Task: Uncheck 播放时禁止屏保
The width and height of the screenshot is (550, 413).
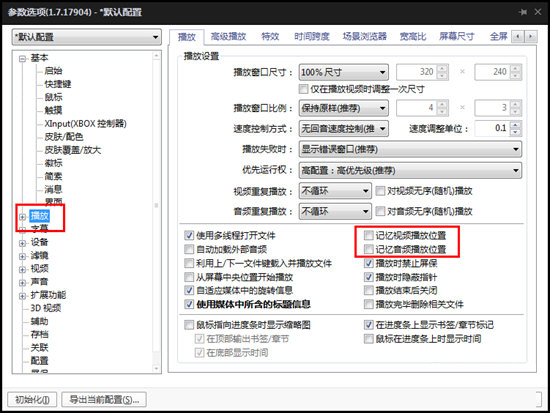Action: pos(368,263)
